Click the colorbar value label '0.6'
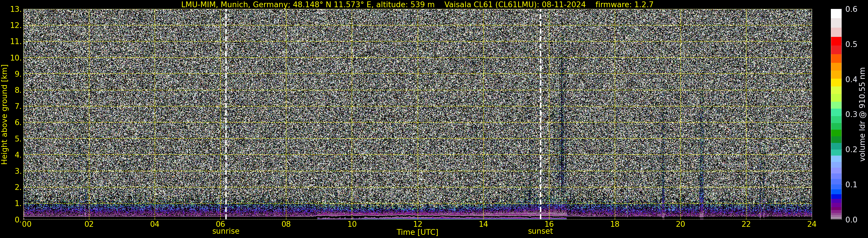This screenshot has height=238, width=868. (x=852, y=9)
